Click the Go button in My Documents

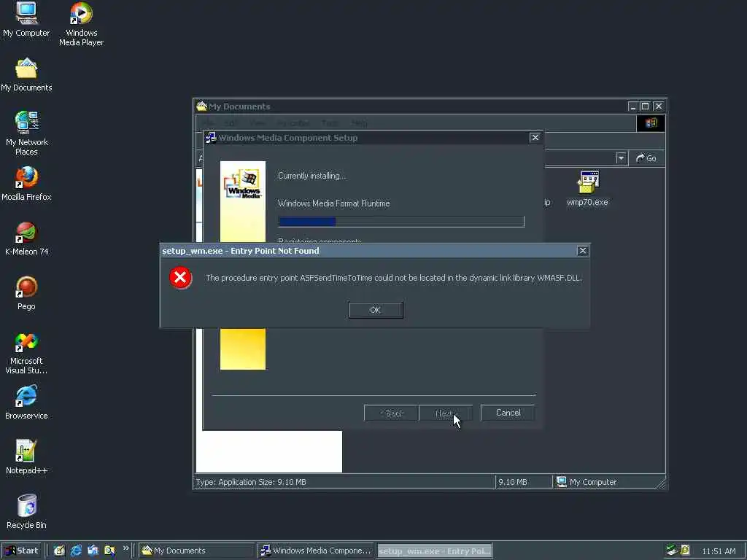pyautogui.click(x=646, y=158)
